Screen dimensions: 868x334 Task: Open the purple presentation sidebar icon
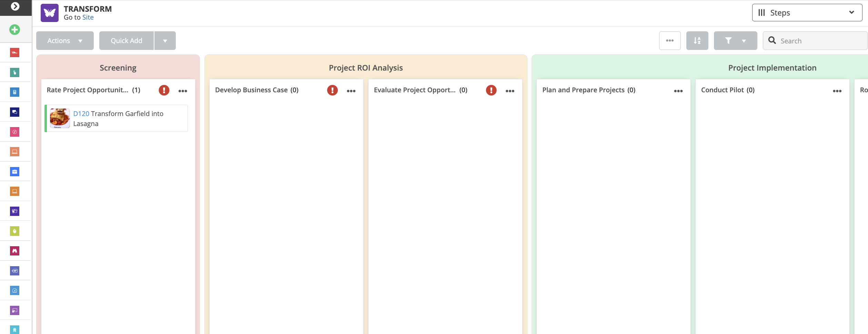coord(14,310)
